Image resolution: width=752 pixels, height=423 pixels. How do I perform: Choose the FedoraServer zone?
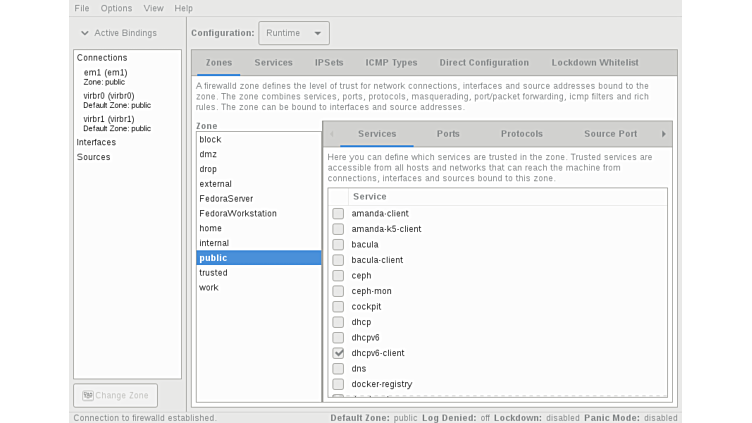(224, 199)
